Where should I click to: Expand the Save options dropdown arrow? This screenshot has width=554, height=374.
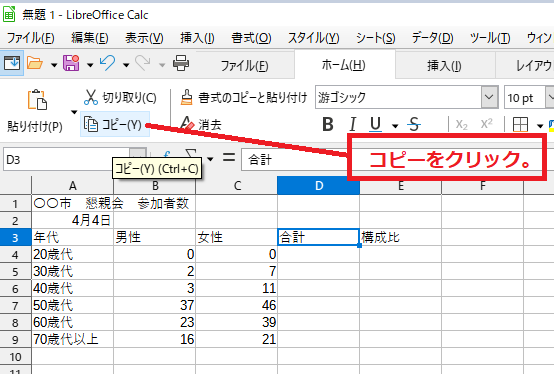point(90,65)
